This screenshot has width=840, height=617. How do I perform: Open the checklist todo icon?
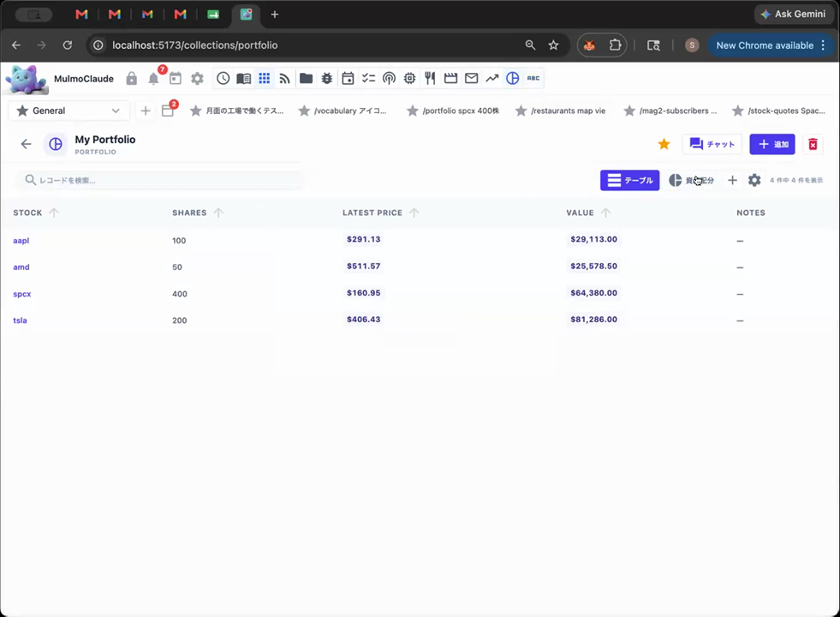[x=368, y=78]
